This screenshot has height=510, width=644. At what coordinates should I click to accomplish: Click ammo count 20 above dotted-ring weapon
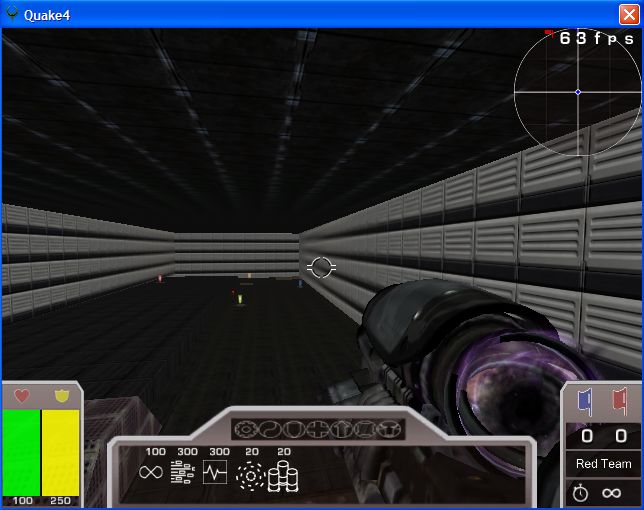coord(252,452)
